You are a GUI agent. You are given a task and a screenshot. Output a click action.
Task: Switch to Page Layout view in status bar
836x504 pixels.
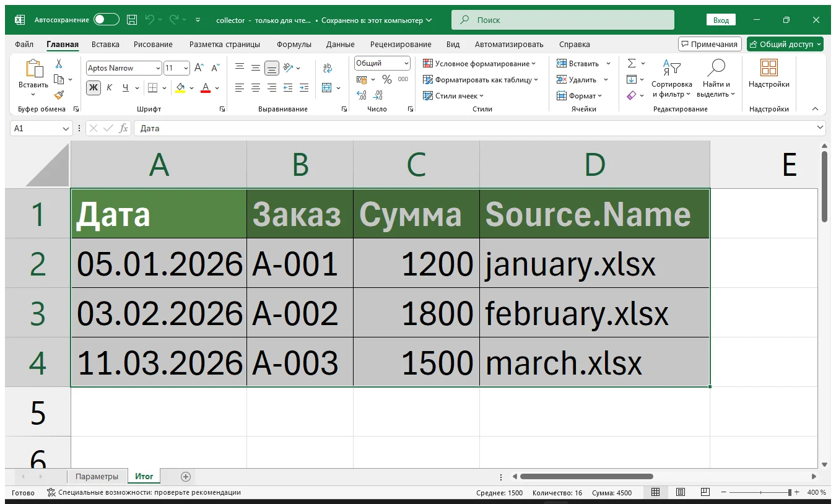[680, 492]
